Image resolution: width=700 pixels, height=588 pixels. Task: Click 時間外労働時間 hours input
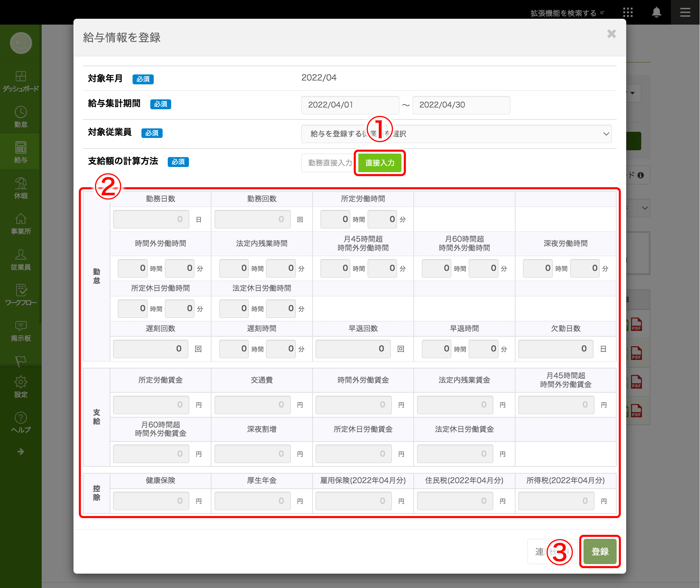(x=133, y=268)
